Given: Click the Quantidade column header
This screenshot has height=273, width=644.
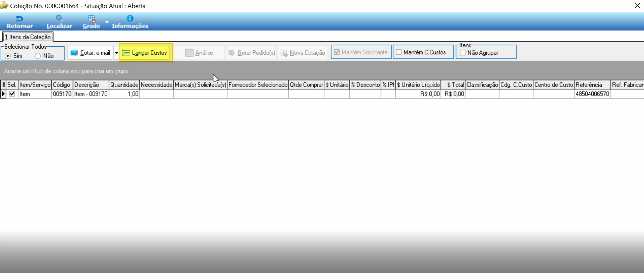Looking at the screenshot, I should tap(124, 85).
